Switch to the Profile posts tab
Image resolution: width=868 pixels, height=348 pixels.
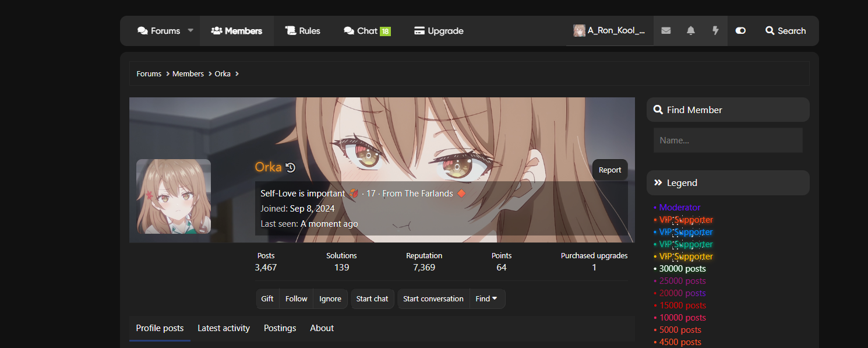[160, 328]
